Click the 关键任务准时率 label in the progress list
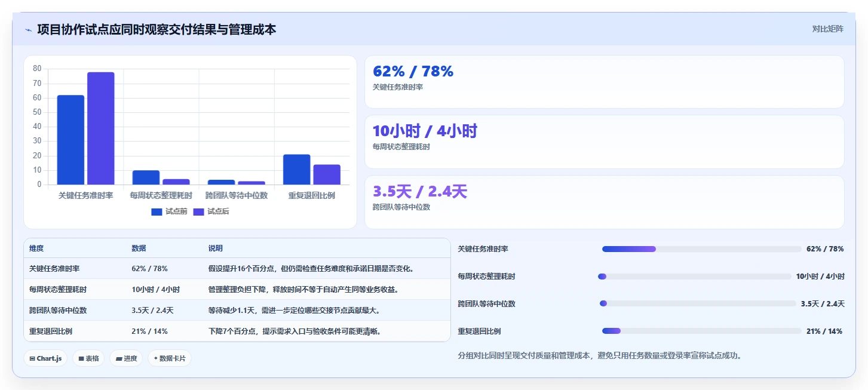 point(483,249)
